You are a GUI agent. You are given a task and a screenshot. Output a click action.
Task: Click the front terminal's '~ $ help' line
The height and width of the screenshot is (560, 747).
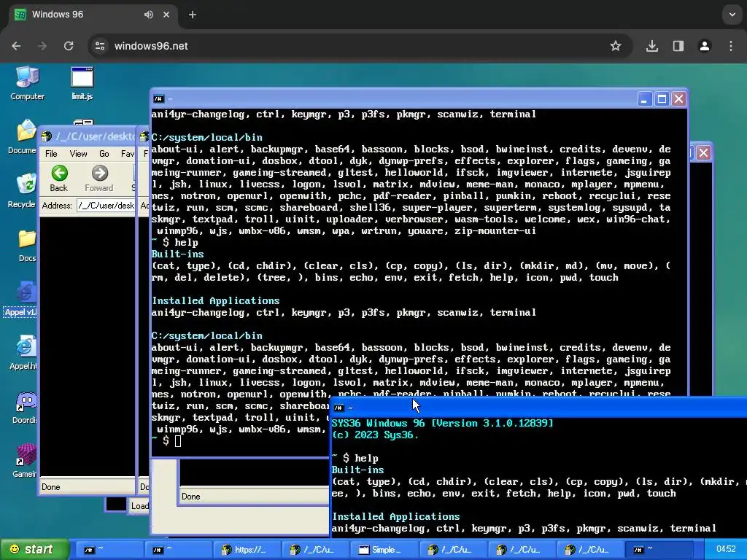click(355, 458)
